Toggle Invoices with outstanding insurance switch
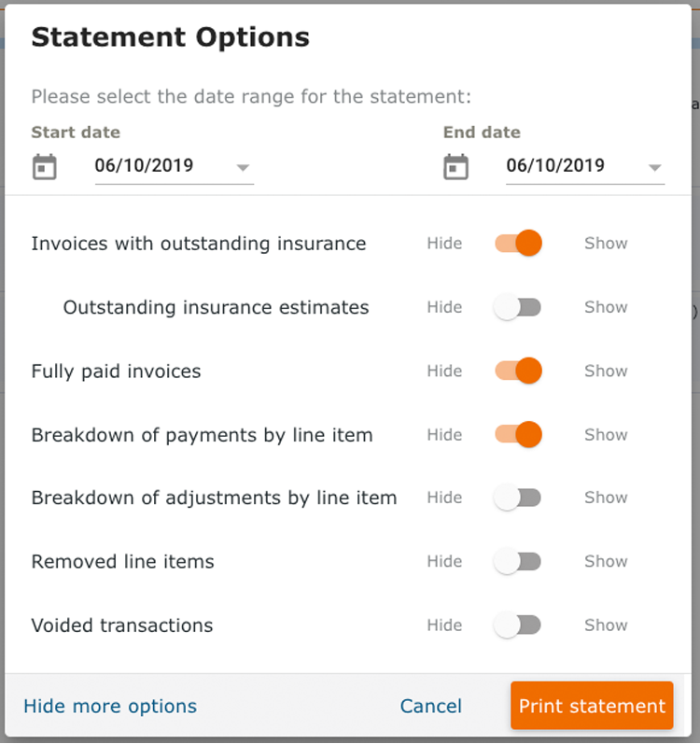 click(x=518, y=243)
